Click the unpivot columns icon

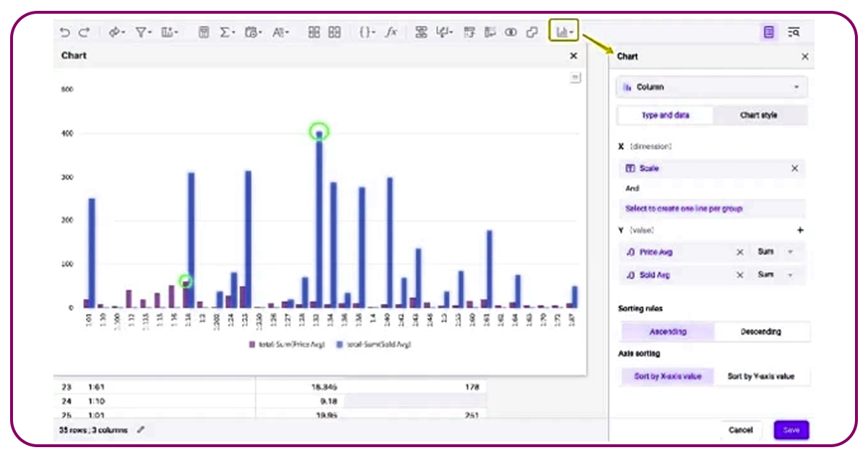490,32
